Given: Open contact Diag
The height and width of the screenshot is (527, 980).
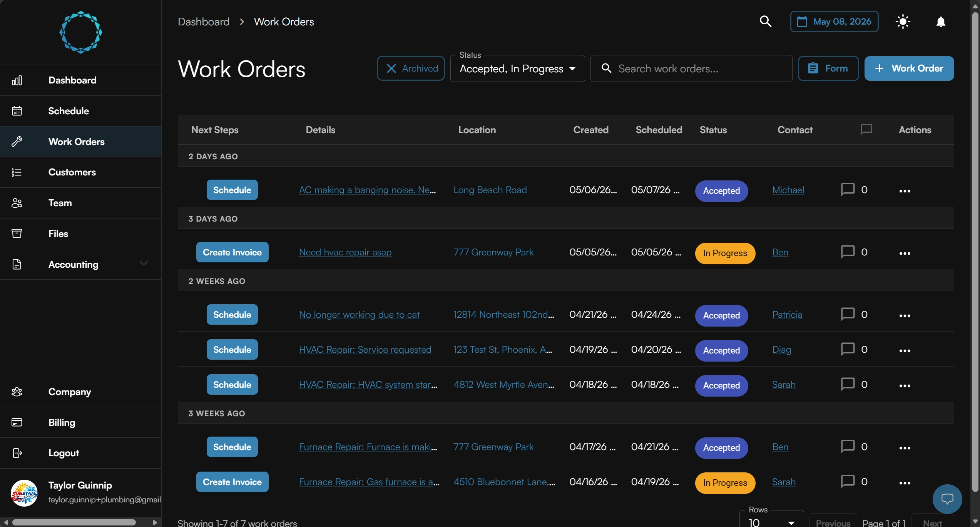Looking at the screenshot, I should (781, 350).
